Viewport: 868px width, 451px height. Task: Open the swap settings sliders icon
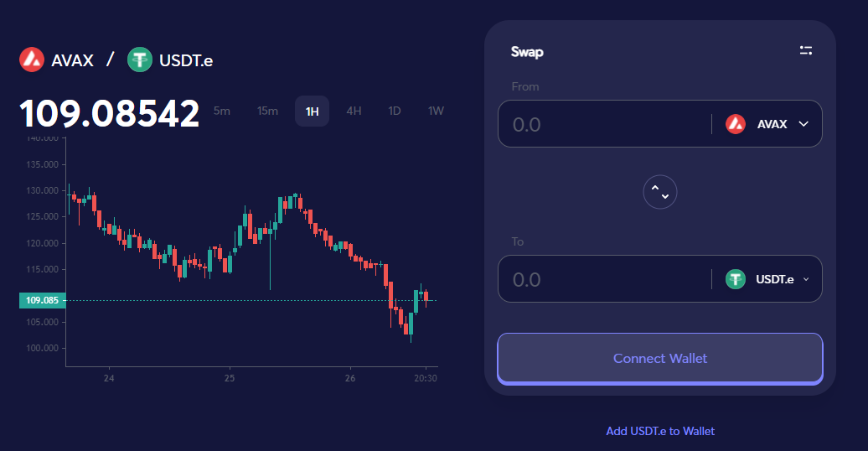tap(806, 50)
